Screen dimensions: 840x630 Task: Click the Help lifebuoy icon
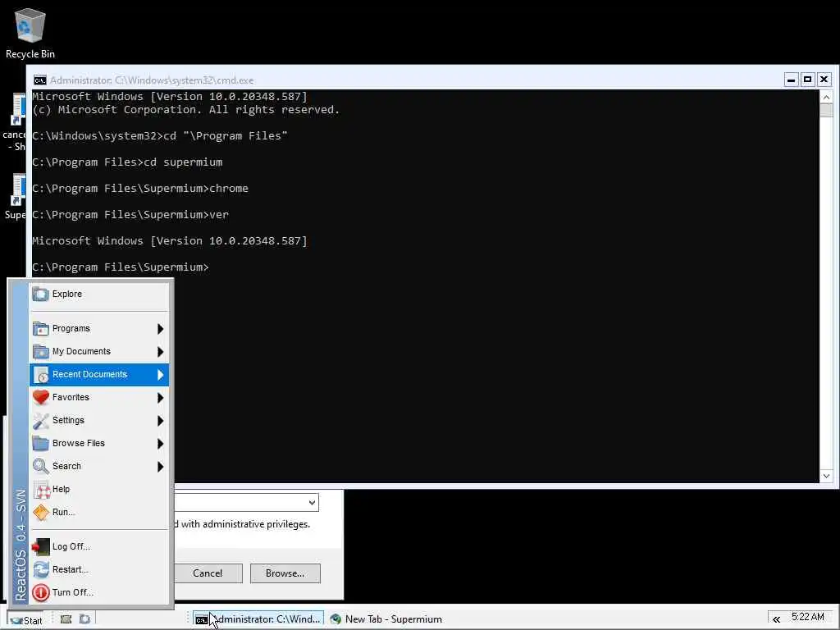tap(42, 490)
